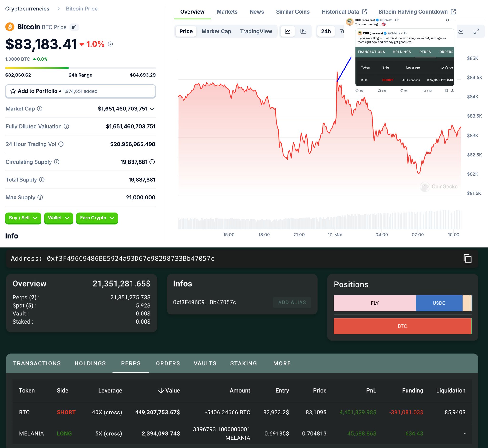
Task: Click the reply icon on the tweet
Action: pyautogui.click(x=357, y=90)
